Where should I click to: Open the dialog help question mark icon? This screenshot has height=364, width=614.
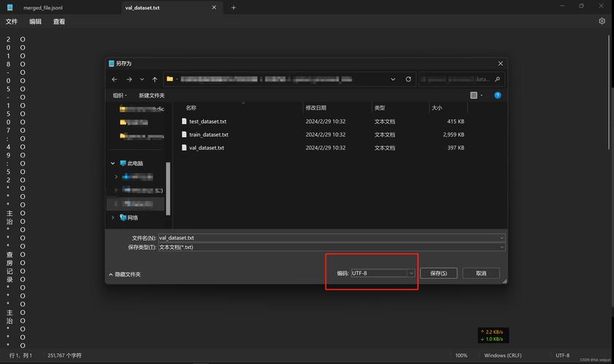[497, 95]
